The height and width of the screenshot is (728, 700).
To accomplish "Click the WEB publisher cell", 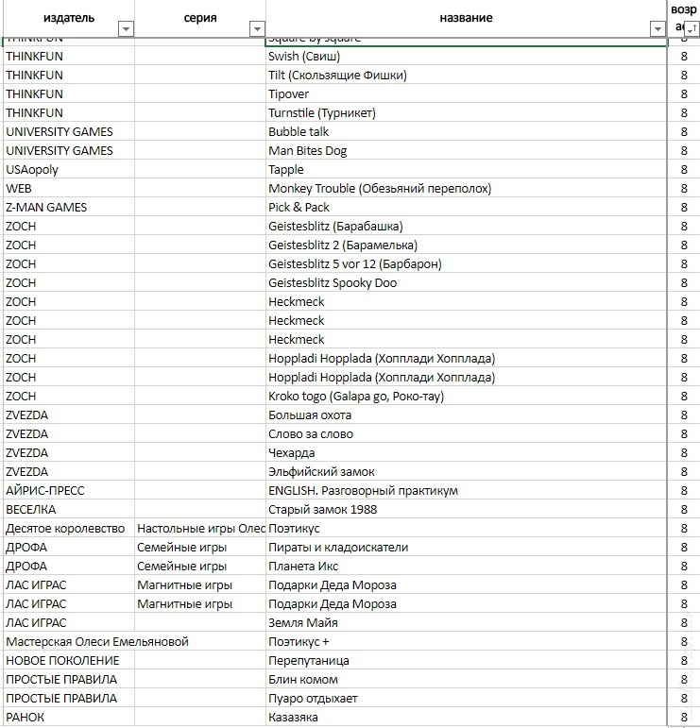I will (x=69, y=189).
